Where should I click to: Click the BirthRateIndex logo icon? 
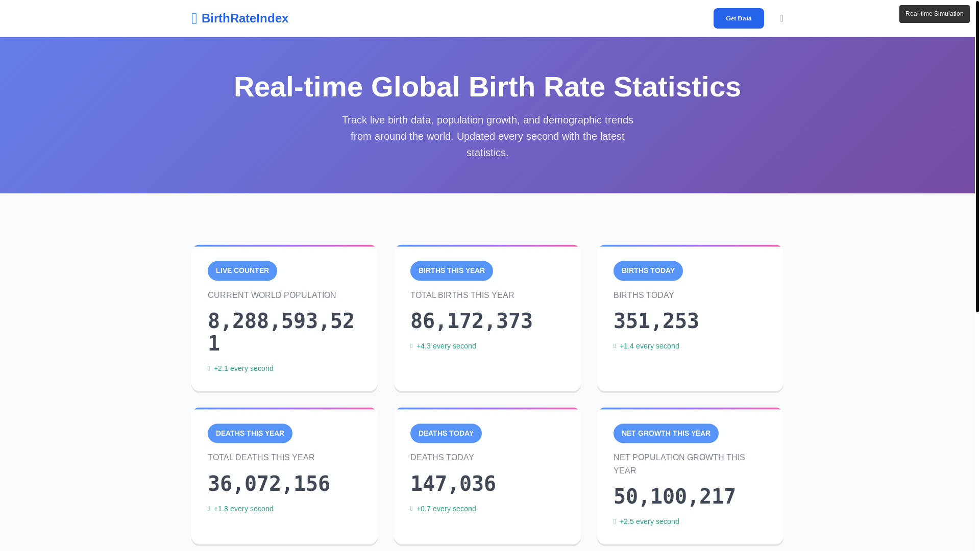194,18
